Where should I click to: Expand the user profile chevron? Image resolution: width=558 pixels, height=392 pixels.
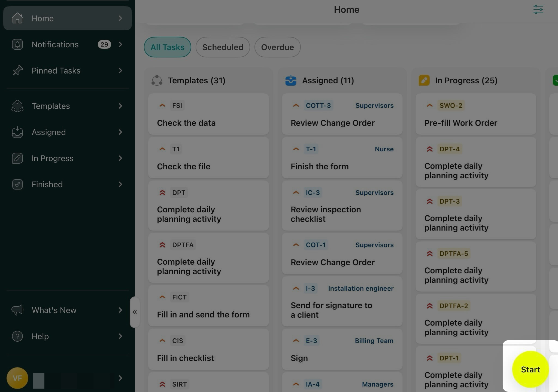tap(120, 378)
